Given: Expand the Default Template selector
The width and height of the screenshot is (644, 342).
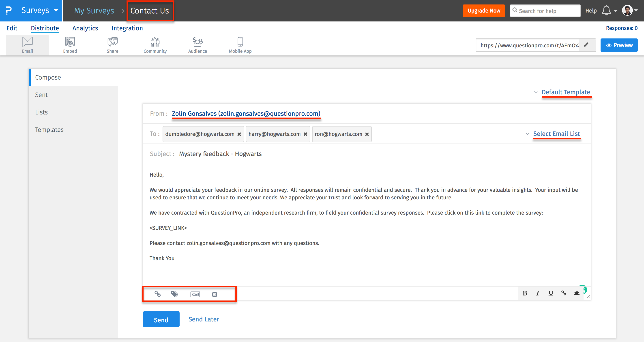Looking at the screenshot, I should [566, 92].
